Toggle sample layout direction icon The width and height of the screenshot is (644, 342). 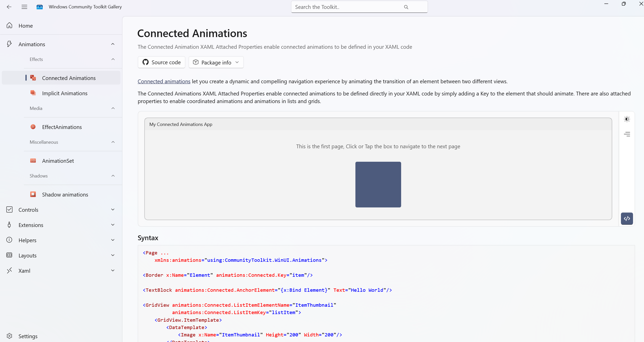click(627, 134)
